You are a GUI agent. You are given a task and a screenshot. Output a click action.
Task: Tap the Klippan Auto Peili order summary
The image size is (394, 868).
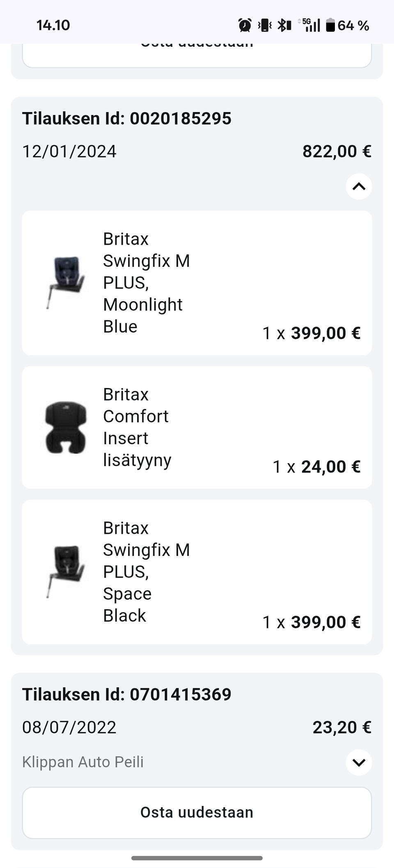pyautogui.click(x=83, y=762)
